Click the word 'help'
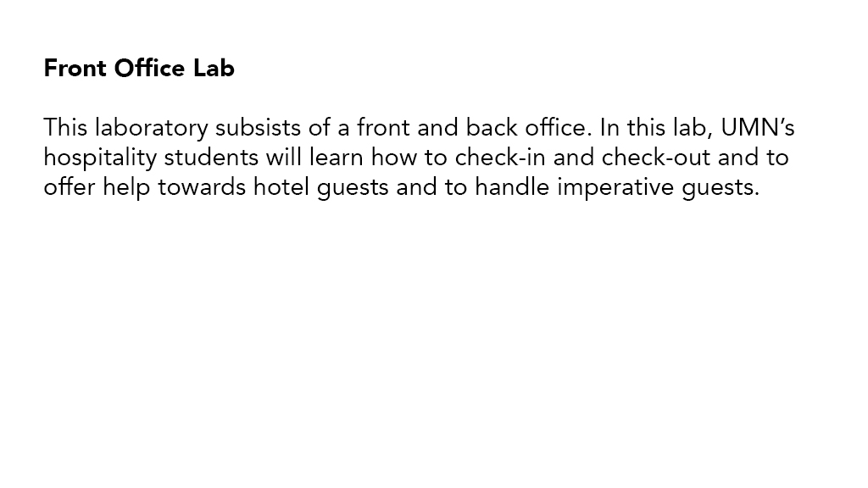The image size is (868, 488). [127, 188]
